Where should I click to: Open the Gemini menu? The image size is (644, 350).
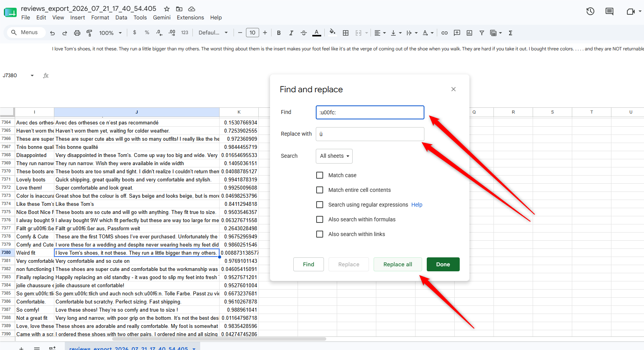click(x=162, y=17)
